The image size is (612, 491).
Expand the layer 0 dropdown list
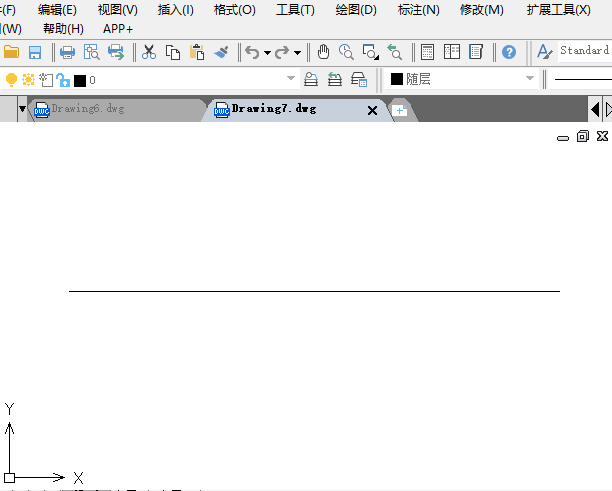tap(291, 79)
